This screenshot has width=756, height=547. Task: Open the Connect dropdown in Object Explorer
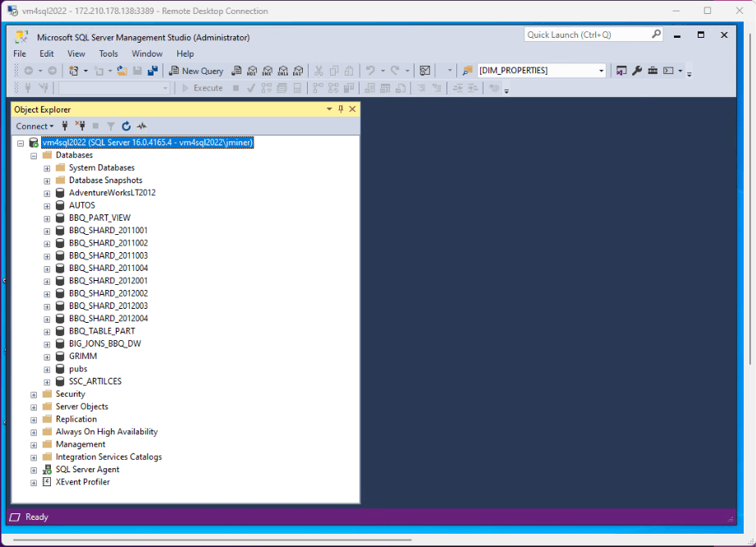coord(34,126)
